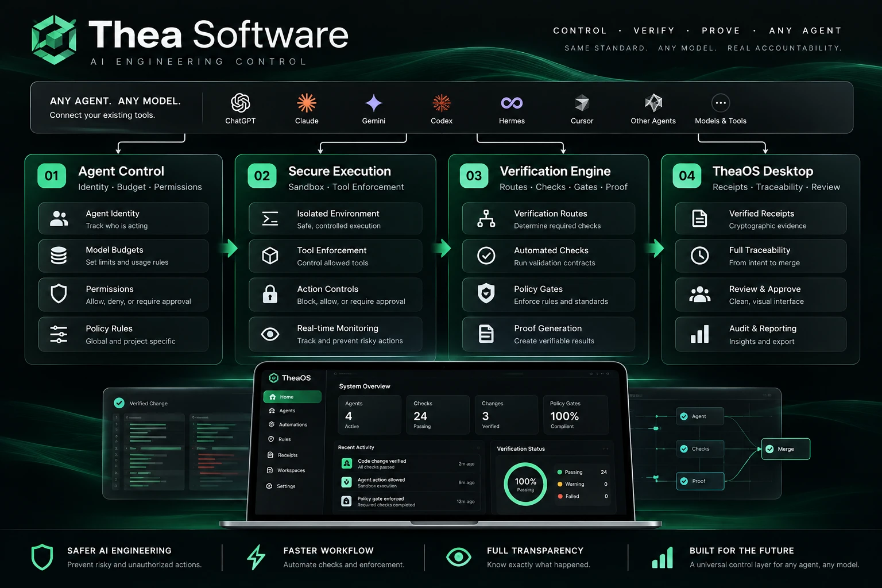This screenshot has width=882, height=588.
Task: Click the Faster Workflow lightning icon
Action: [256, 557]
